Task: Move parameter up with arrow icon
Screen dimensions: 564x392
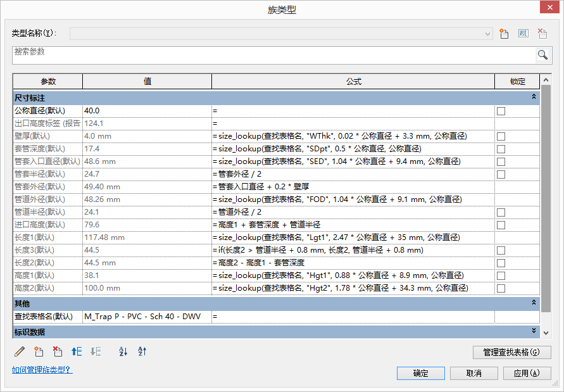Action: pyautogui.click(x=77, y=351)
